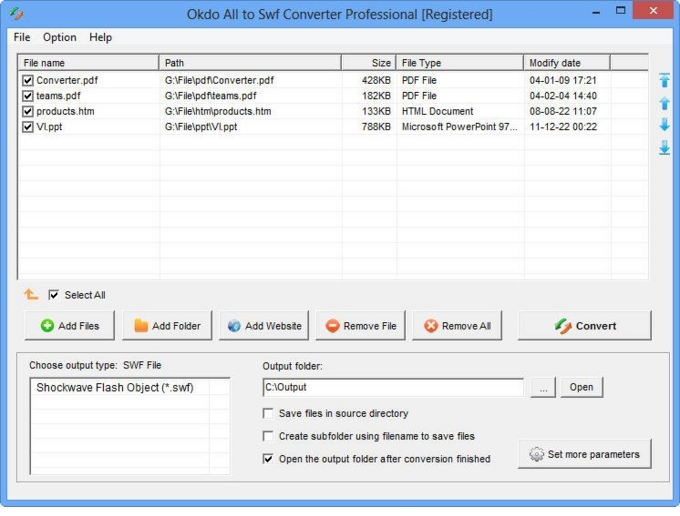680x516 pixels.
Task: Click path G:\File\htm\products.htm
Action: [218, 111]
